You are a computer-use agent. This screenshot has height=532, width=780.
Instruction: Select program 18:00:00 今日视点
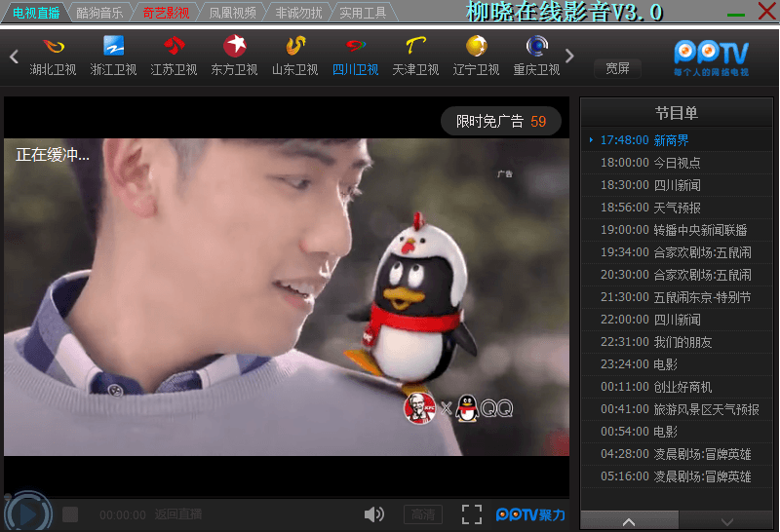[677, 163]
